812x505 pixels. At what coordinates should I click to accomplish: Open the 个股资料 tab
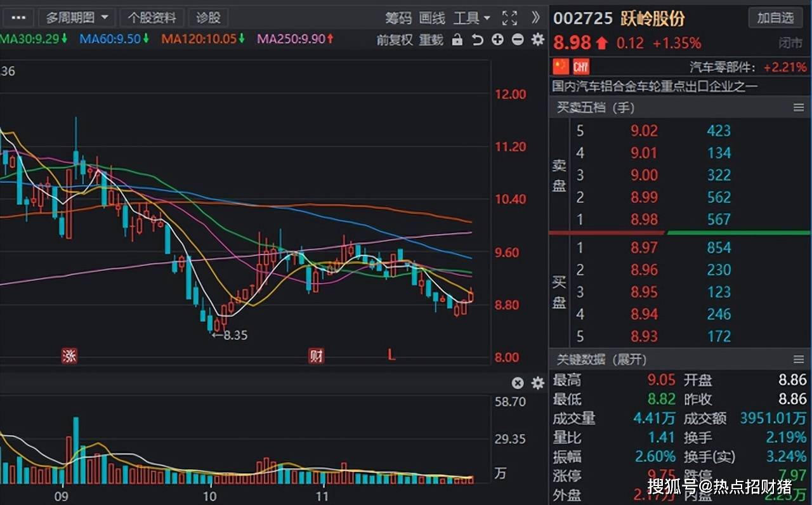click(x=152, y=17)
